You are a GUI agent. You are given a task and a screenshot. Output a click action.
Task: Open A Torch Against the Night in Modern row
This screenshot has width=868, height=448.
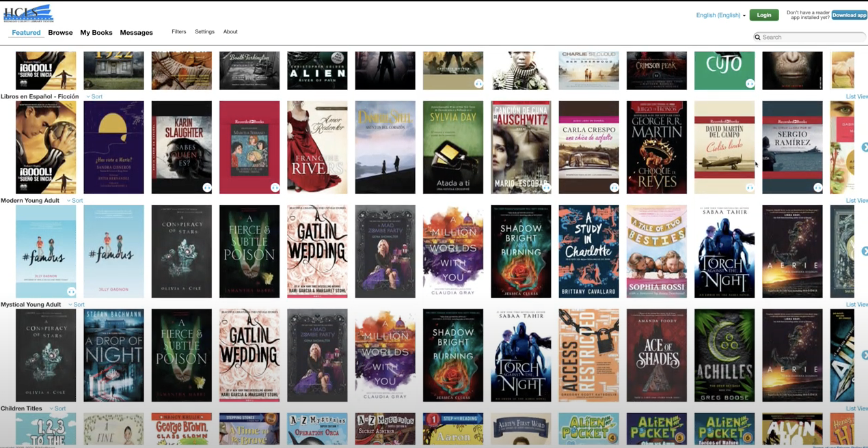[x=724, y=251]
